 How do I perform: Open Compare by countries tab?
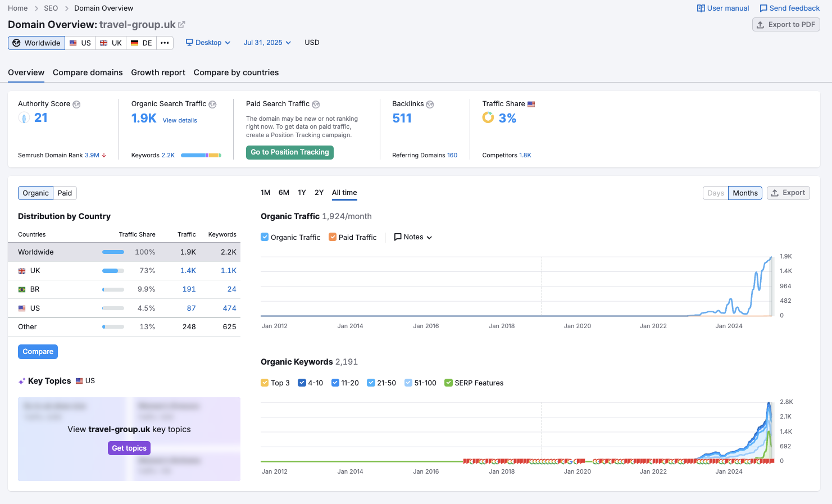point(236,72)
